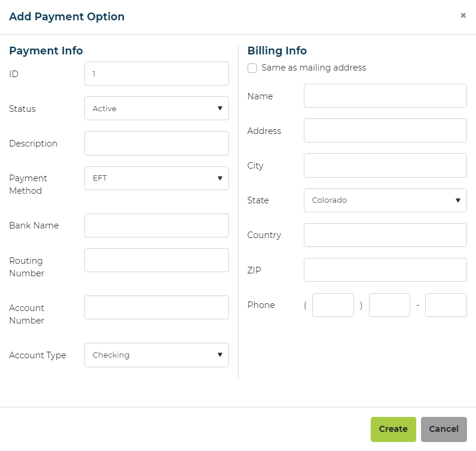Click the Add Payment Option title
The width and height of the screenshot is (476, 451).
pyautogui.click(x=67, y=17)
